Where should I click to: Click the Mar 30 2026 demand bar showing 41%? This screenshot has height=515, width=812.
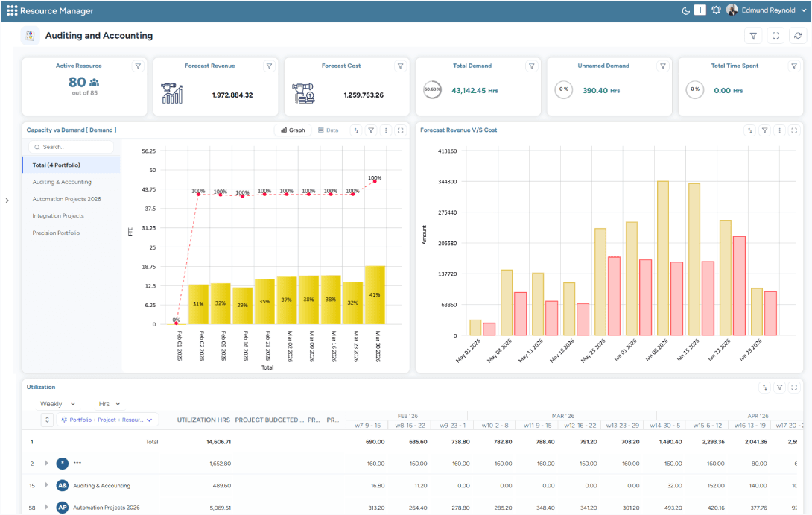pyautogui.click(x=375, y=295)
